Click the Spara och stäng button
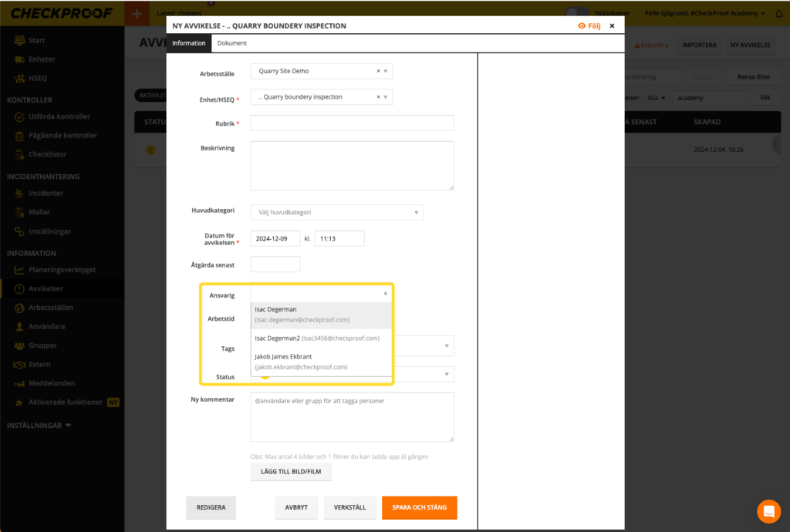The height and width of the screenshot is (532, 790). [419, 507]
